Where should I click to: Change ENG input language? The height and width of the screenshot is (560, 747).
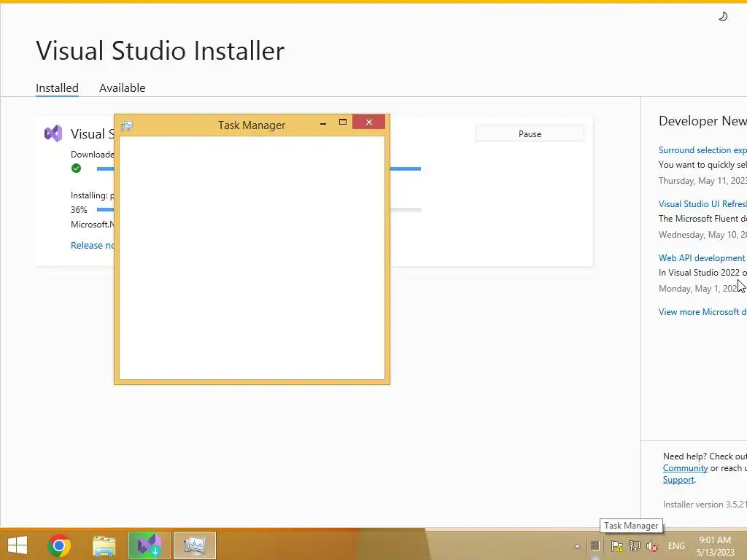[x=676, y=546]
